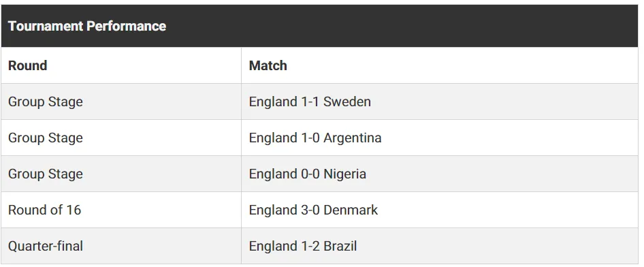644x267 pixels.
Task: Select the Round of 16 cell
Action: pyautogui.click(x=121, y=210)
